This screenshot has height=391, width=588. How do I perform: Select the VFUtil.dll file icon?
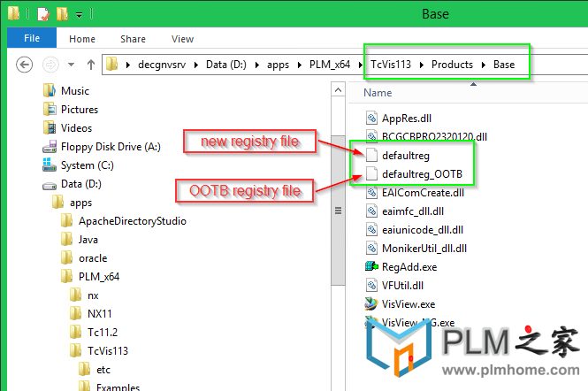click(x=371, y=285)
